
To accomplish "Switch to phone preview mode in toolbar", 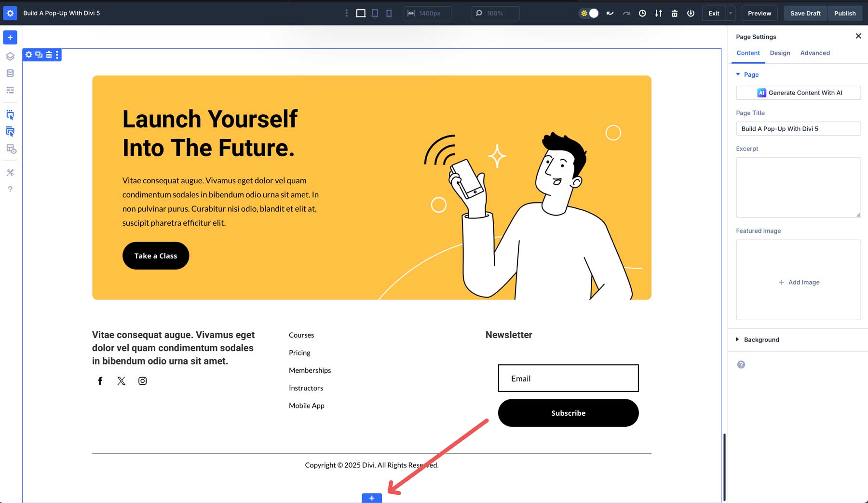I will pos(389,13).
